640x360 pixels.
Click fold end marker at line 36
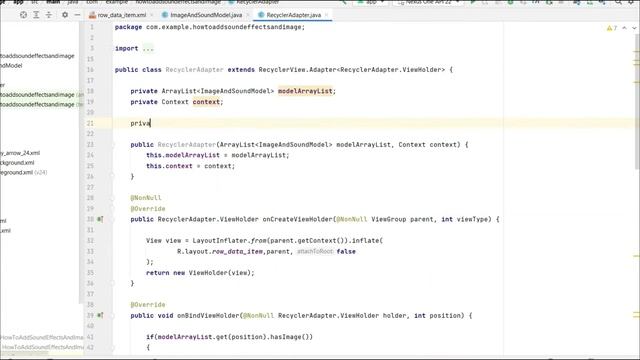click(x=112, y=283)
